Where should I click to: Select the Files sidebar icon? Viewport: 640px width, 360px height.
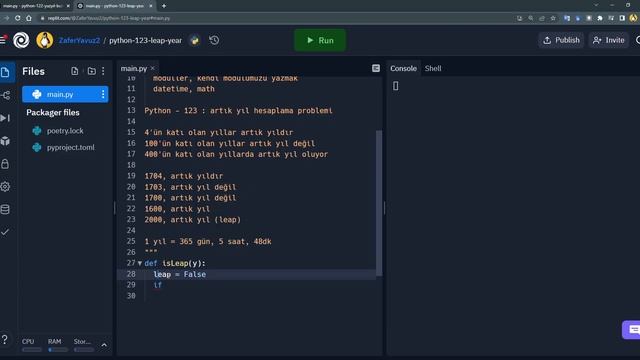[6, 72]
